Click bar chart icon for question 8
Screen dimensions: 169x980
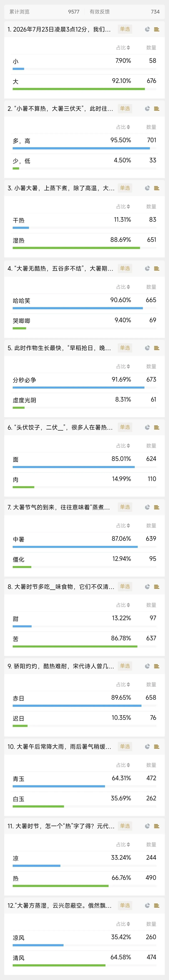pos(156,587)
